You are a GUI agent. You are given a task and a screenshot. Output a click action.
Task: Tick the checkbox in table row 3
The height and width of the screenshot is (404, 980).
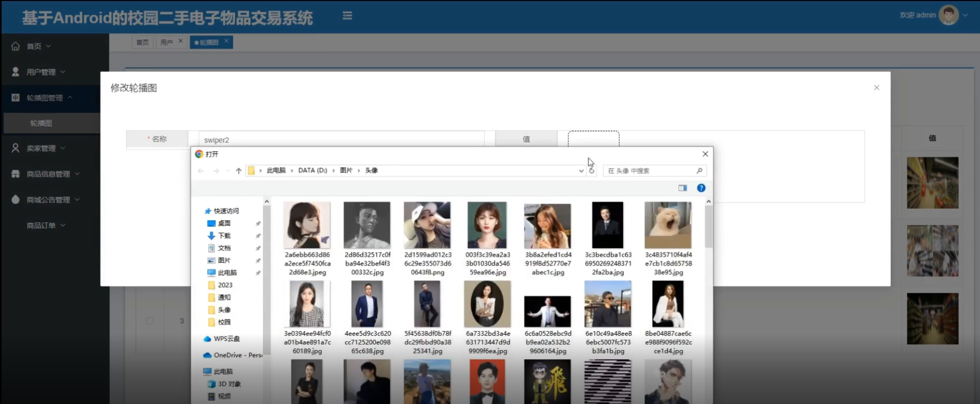(150, 321)
